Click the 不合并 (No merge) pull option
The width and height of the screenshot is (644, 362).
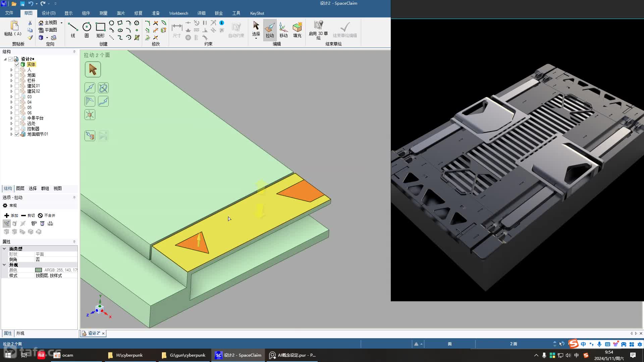click(47, 216)
